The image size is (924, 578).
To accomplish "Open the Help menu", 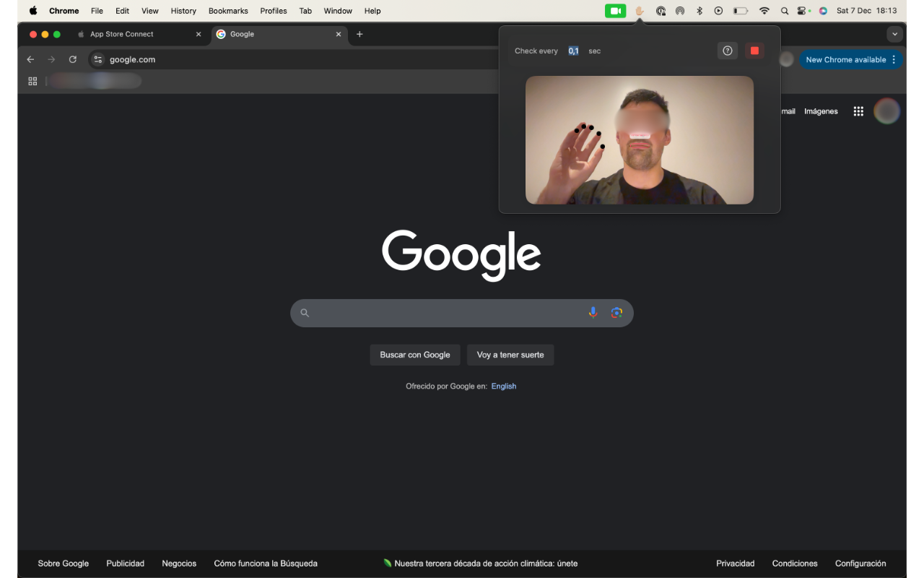I will (x=372, y=11).
